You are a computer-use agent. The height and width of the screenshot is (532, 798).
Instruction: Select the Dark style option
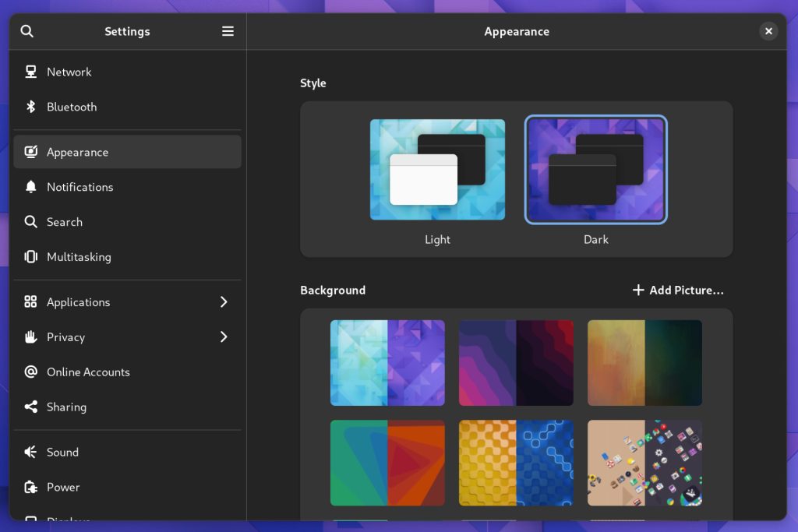pyautogui.click(x=596, y=170)
